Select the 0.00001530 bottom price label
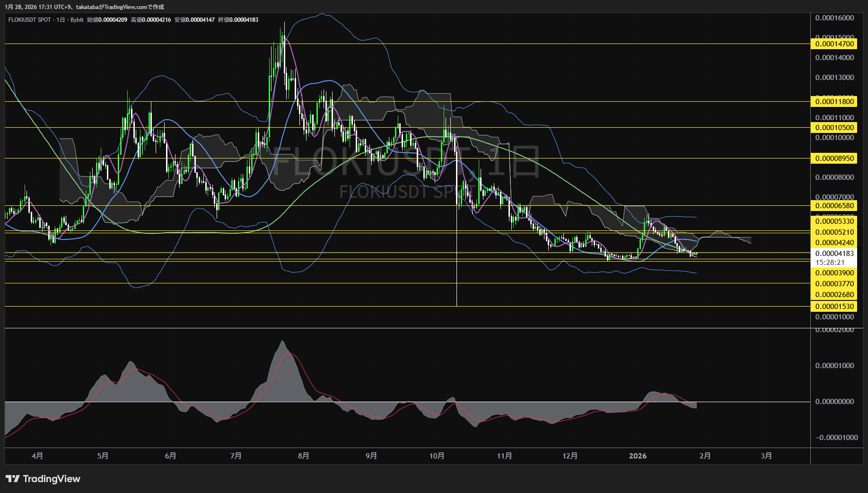 pos(834,307)
